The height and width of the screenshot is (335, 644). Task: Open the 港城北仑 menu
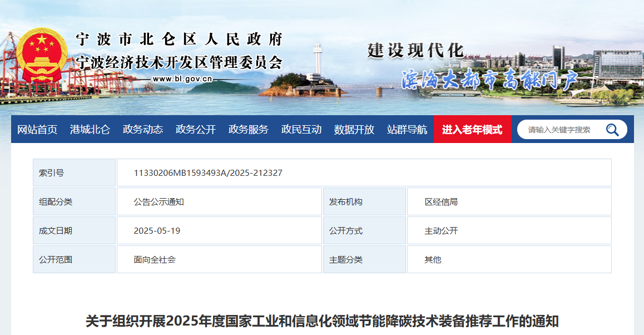click(x=89, y=130)
